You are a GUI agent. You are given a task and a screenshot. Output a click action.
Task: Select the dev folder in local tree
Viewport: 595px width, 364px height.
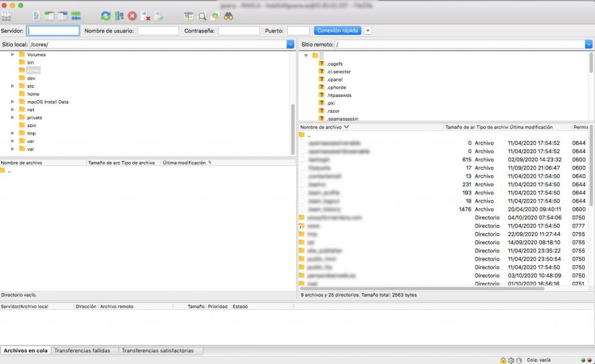[x=31, y=78]
